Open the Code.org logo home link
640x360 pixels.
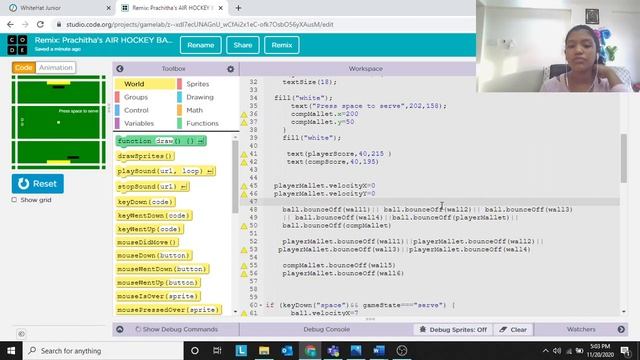(18, 45)
